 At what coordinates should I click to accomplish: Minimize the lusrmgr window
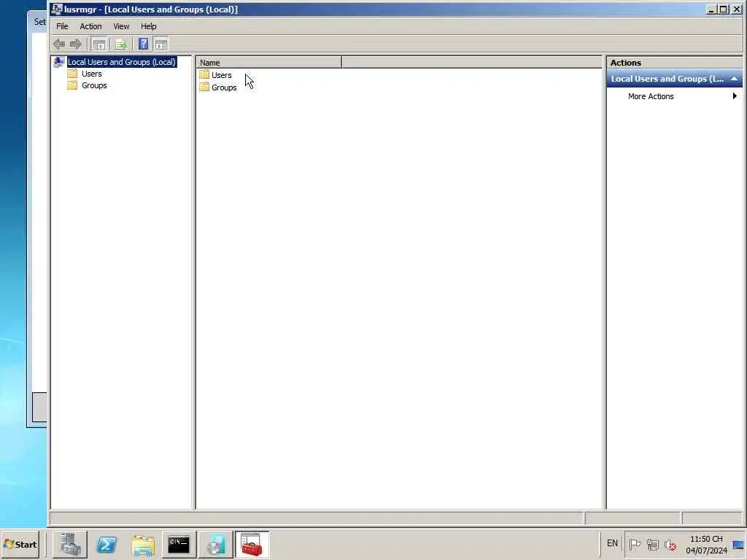pyautogui.click(x=711, y=9)
